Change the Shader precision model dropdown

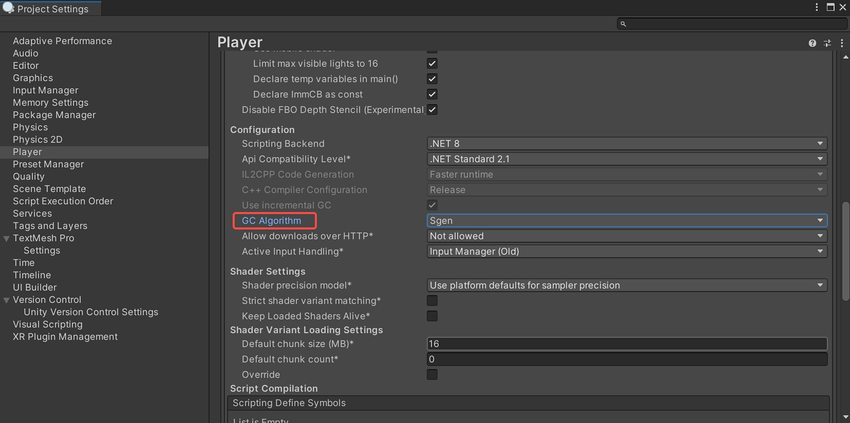click(x=626, y=285)
